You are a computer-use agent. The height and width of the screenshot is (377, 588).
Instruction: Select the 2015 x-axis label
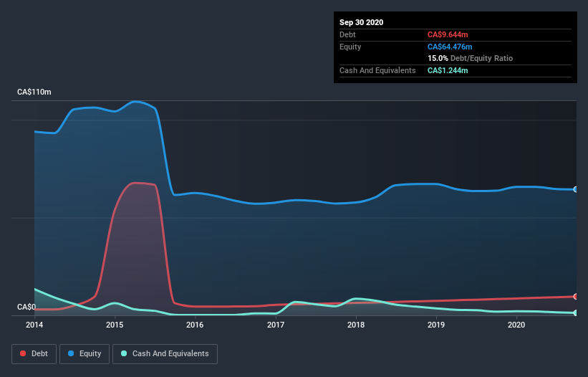[x=115, y=325]
